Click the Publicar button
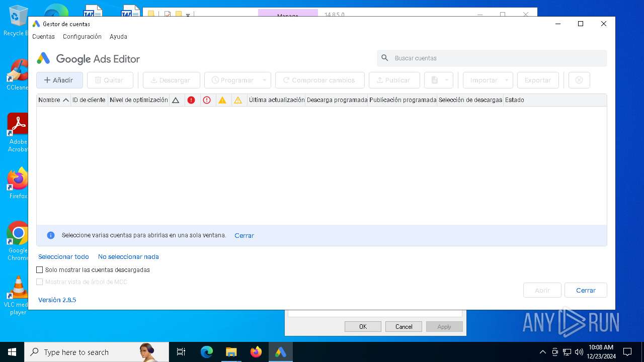Screen dimensions: 644x362 [x=393, y=80]
